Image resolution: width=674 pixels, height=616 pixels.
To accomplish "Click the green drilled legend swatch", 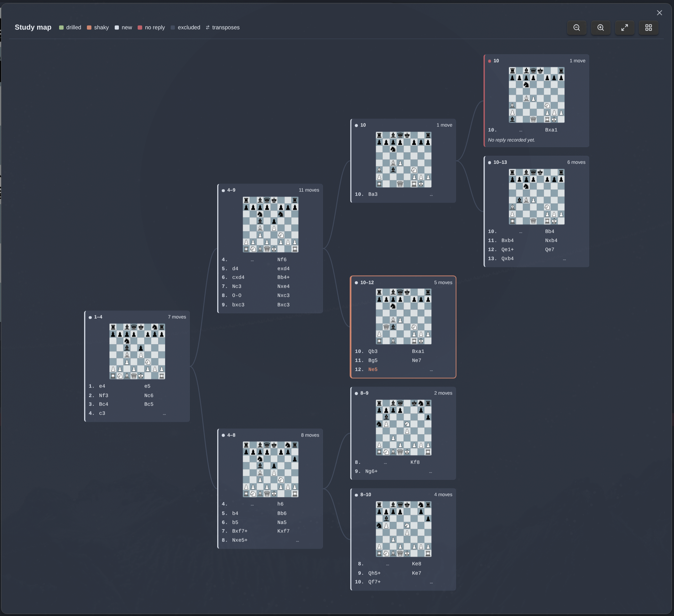I will tap(61, 27).
